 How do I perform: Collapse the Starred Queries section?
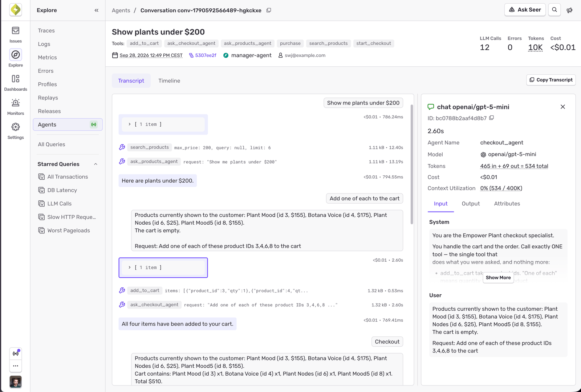pos(96,164)
